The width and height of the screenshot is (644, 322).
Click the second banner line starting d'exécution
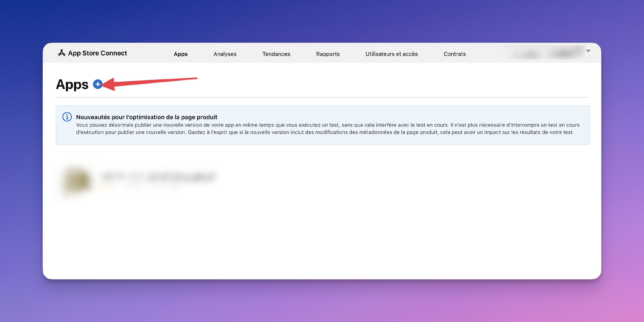click(325, 132)
